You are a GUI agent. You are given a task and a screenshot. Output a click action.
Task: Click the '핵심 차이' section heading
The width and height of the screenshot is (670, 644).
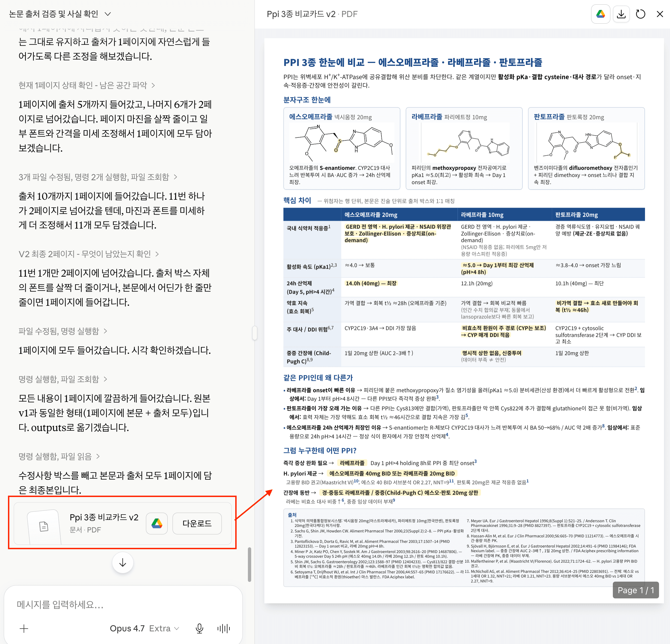click(297, 200)
